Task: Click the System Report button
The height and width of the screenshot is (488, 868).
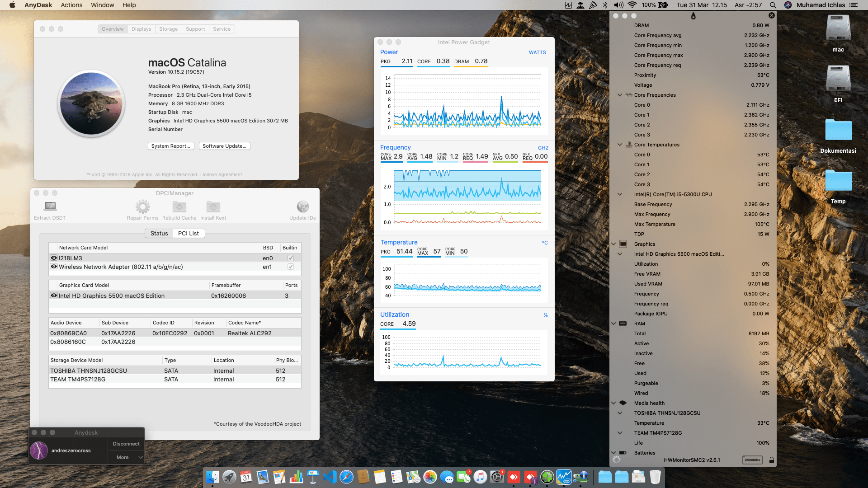Action: pos(170,146)
